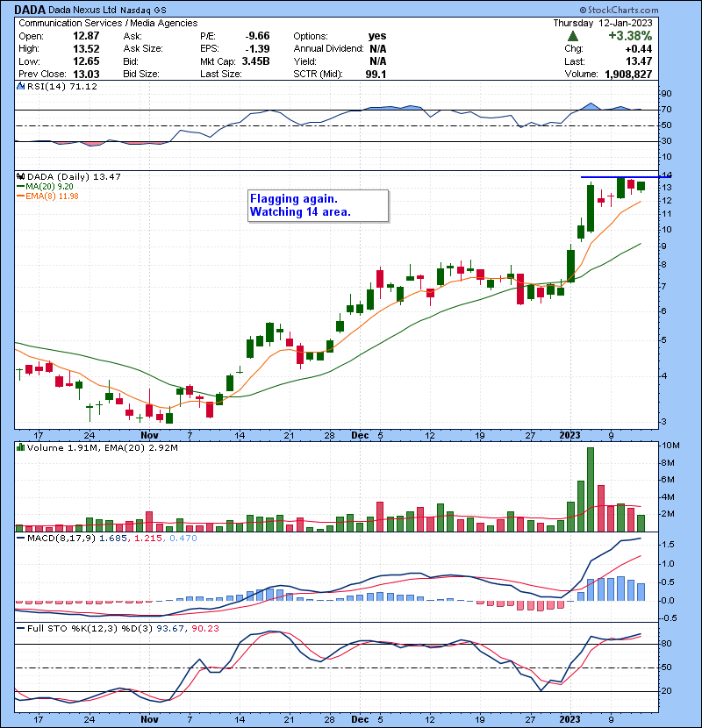702x728 pixels.
Task: Click the DADA ticker symbol in the header
Action: coord(30,10)
